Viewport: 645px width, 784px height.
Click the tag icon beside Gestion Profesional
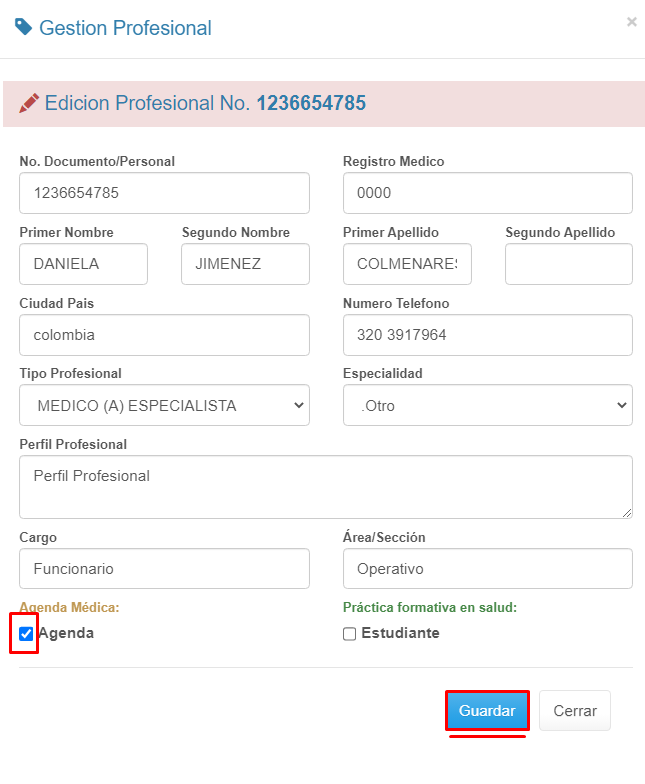(24, 27)
